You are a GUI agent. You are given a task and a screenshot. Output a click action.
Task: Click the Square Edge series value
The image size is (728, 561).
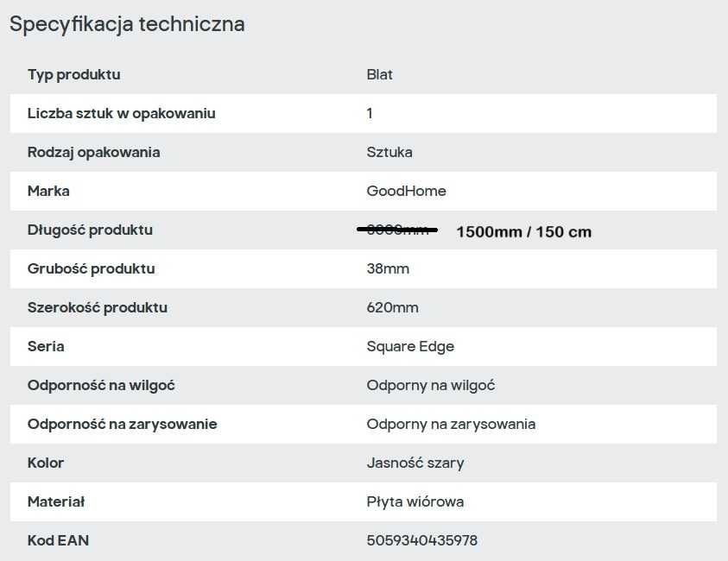410,346
